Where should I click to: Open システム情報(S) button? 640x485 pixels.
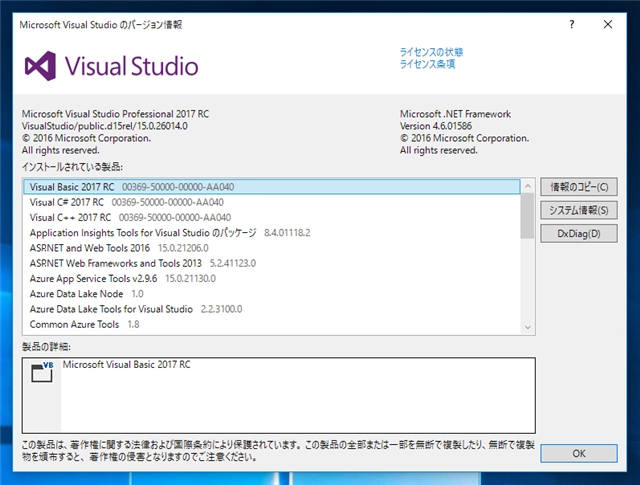coord(579,210)
